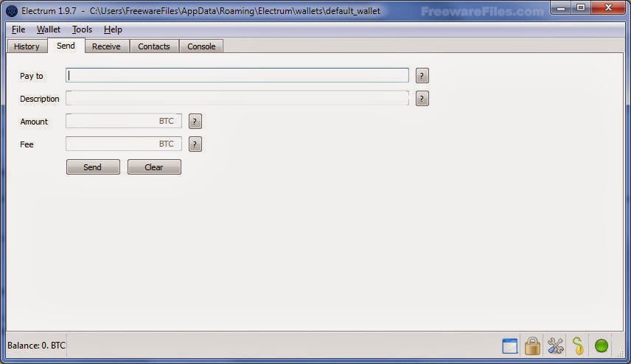This screenshot has width=631, height=364.
Task: Click the seed key icon
Action: coord(578,346)
